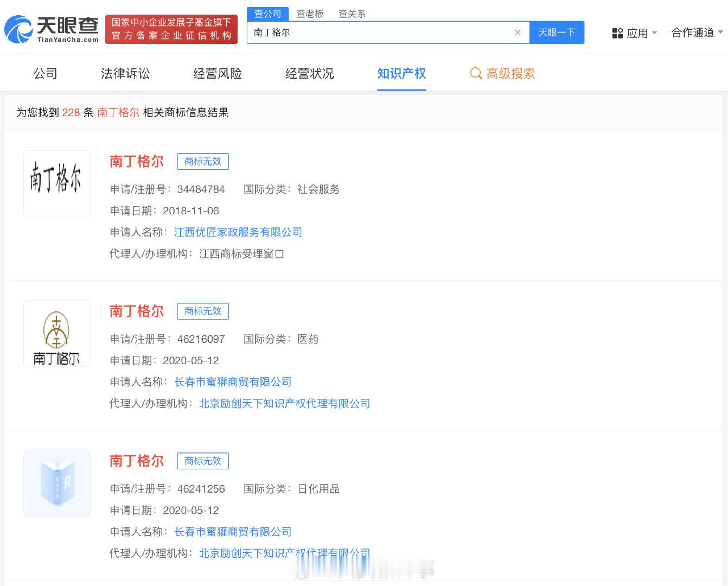Open 南丁格尔 title for registration 34484784
This screenshot has height=586, width=728.
[137, 161]
